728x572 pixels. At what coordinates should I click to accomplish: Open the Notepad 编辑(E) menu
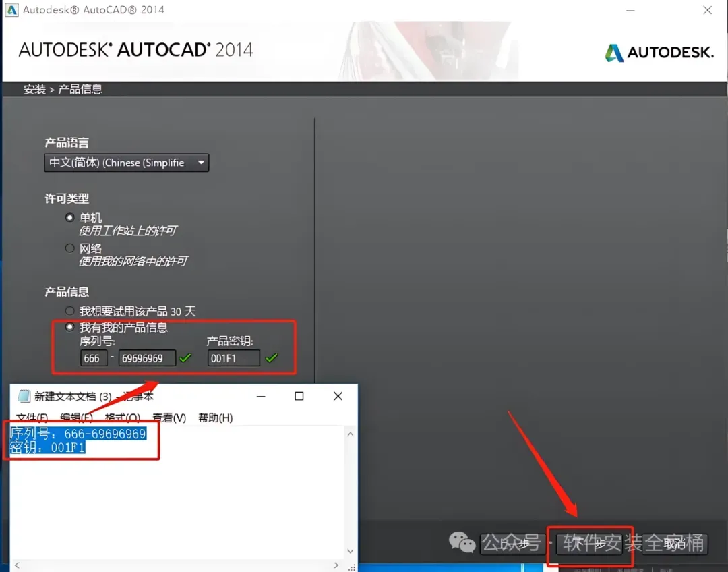click(76, 418)
